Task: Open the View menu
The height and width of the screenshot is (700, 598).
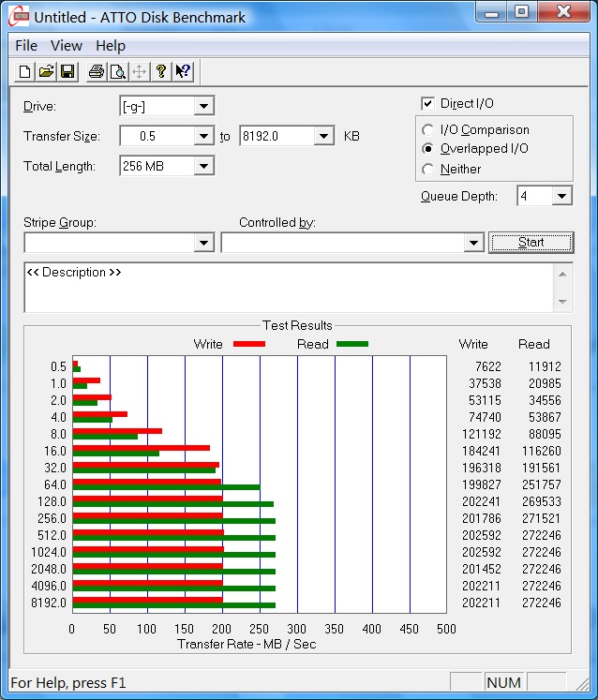Action: pyautogui.click(x=67, y=46)
